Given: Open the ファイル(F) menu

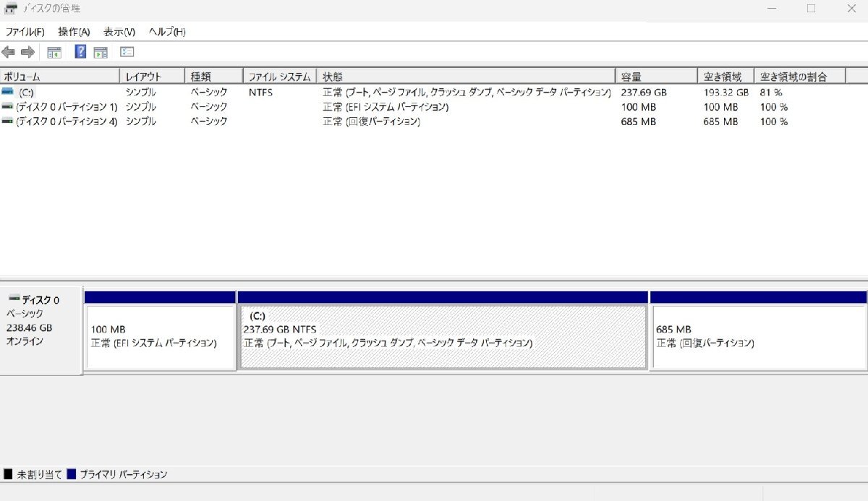Looking at the screenshot, I should (x=25, y=32).
